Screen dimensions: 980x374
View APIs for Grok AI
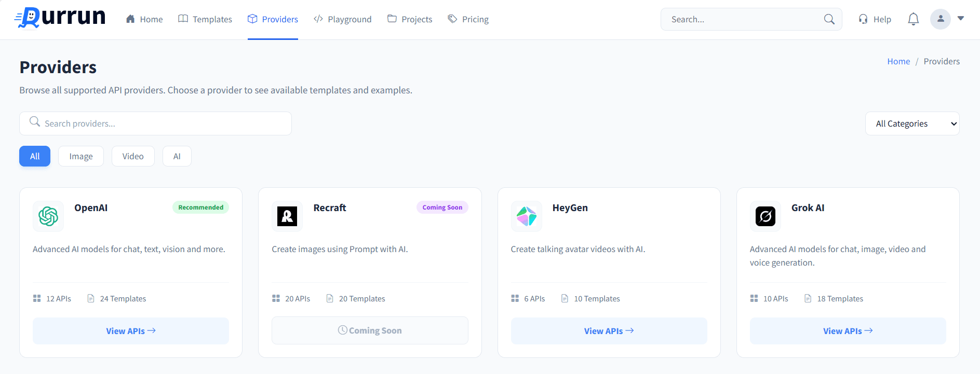click(x=848, y=331)
